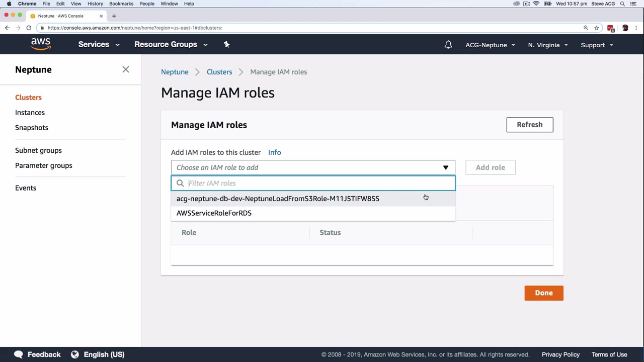Click the site info lock icon
The width and height of the screenshot is (644, 362).
(x=43, y=28)
